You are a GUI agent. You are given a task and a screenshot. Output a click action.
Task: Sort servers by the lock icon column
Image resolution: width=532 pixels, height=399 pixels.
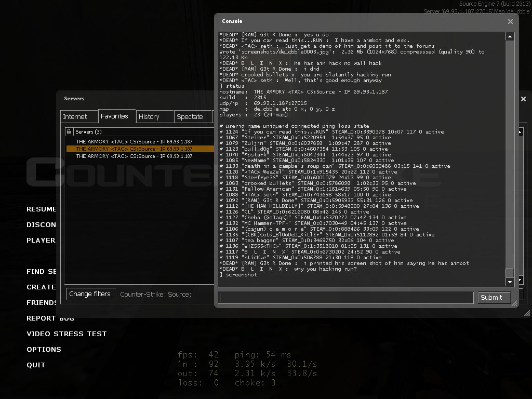[69, 132]
